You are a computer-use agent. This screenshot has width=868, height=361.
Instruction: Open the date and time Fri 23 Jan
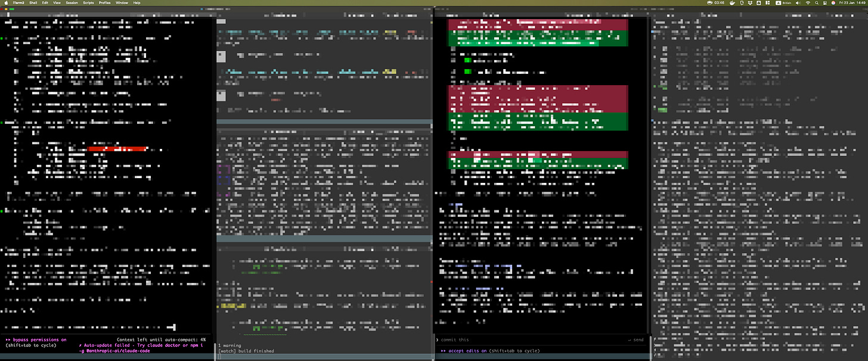[x=847, y=2]
